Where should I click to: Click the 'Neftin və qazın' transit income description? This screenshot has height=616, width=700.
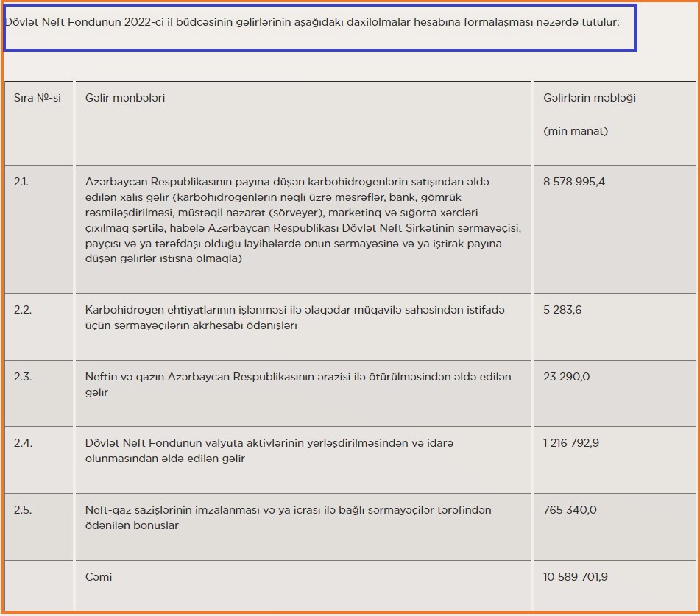(x=298, y=384)
